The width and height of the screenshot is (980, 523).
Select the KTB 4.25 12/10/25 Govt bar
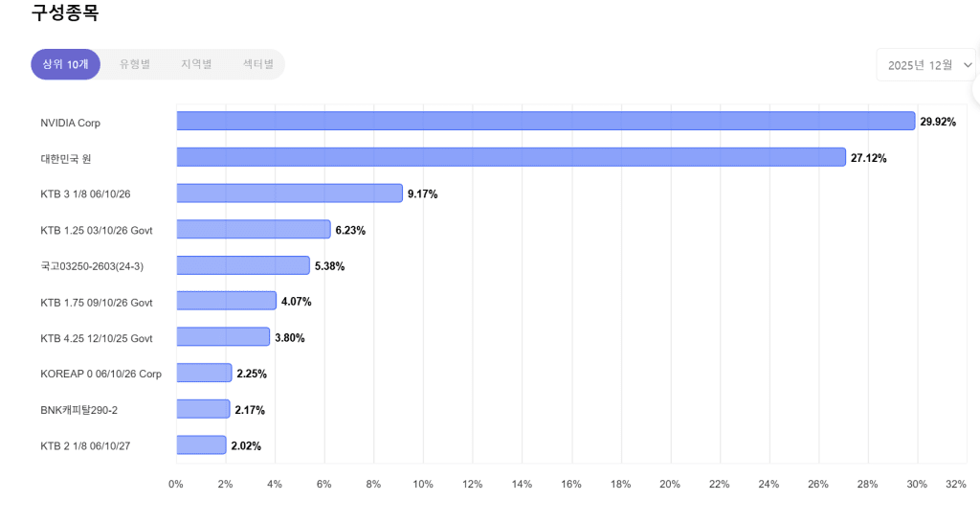[x=223, y=337]
